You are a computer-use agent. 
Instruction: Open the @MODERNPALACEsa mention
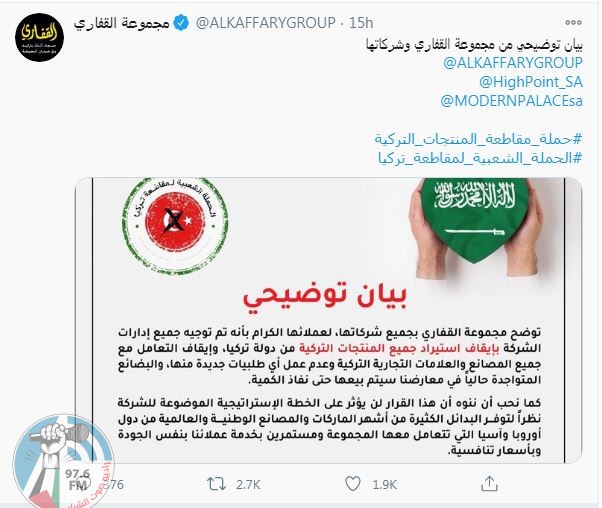[x=511, y=101]
